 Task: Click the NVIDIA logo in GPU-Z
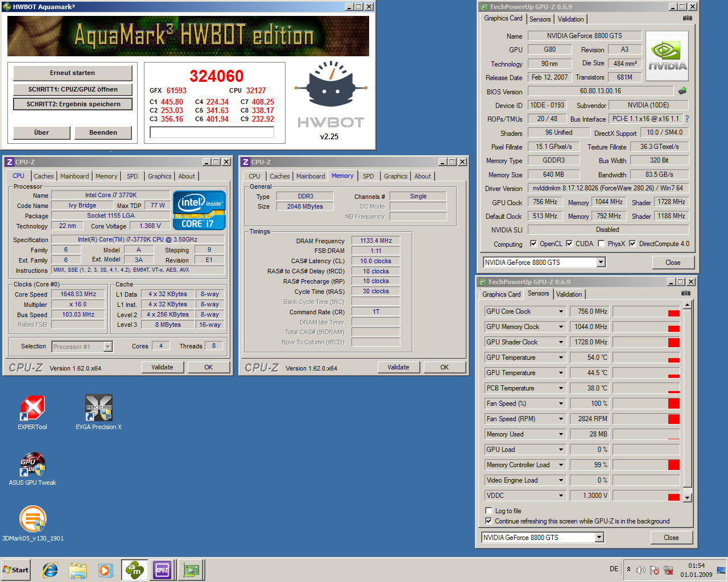(667, 56)
